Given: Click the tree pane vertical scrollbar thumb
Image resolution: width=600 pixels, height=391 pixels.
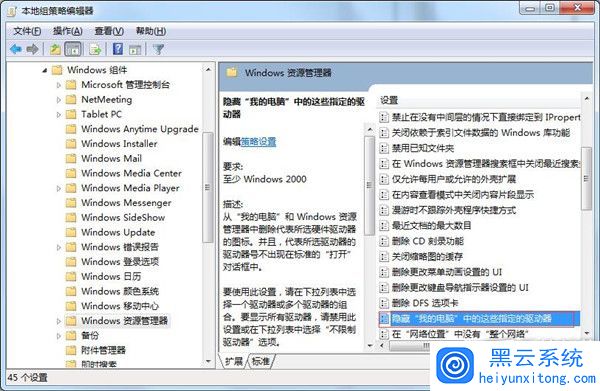Looking at the screenshot, I should [208, 187].
